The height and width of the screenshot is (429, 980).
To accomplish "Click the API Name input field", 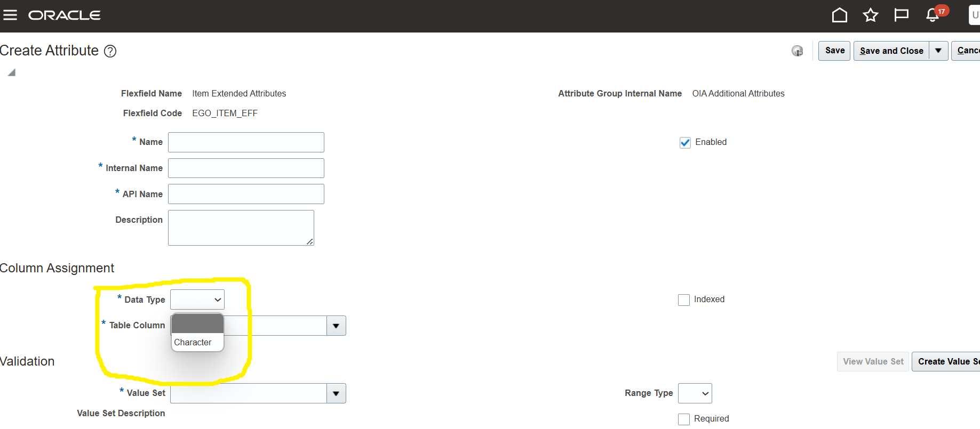I will (x=246, y=194).
